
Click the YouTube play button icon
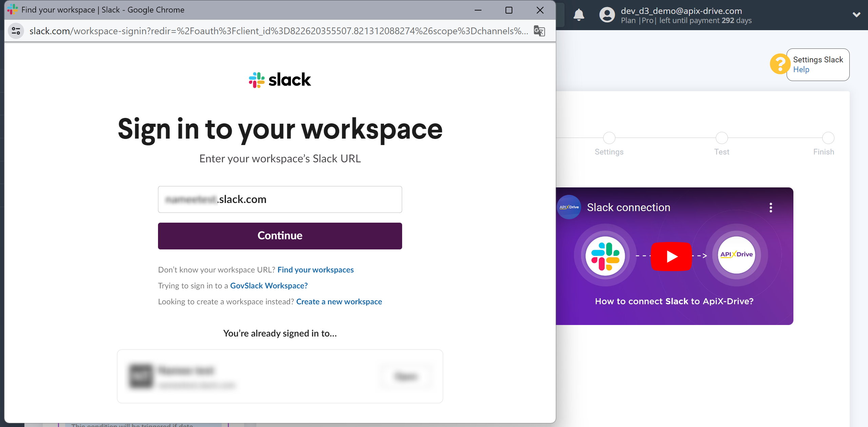click(671, 256)
